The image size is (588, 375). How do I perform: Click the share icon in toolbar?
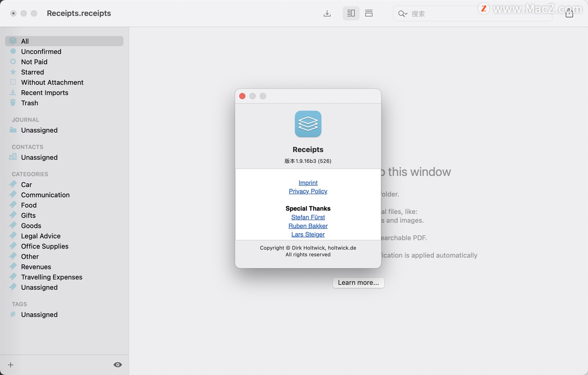pyautogui.click(x=569, y=13)
